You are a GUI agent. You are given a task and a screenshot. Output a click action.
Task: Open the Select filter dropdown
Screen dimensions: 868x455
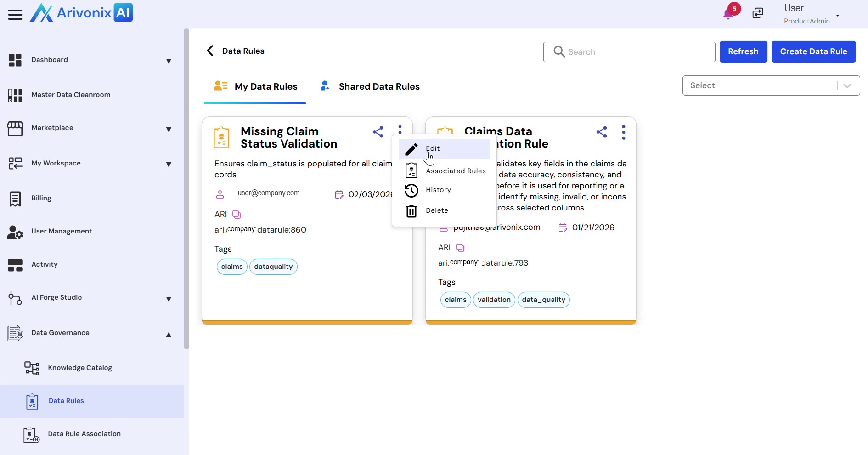(771, 85)
